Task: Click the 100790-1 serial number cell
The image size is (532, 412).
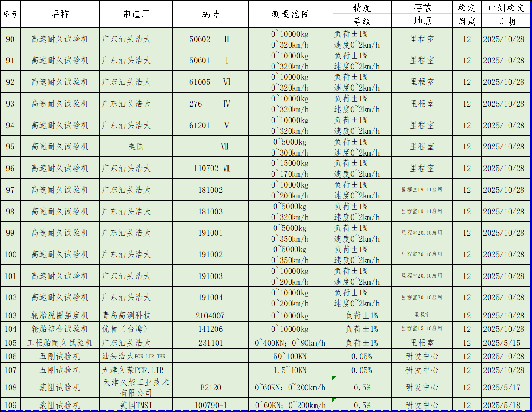Action: (211, 405)
